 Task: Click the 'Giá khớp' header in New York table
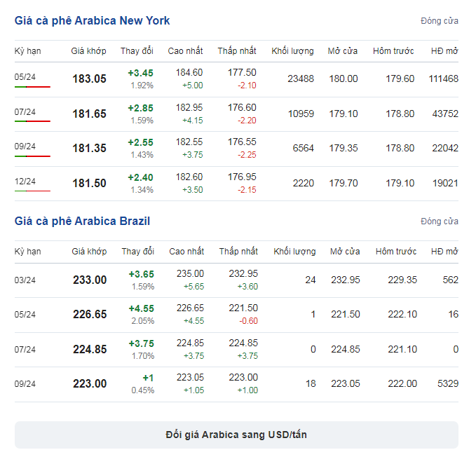[88, 51]
